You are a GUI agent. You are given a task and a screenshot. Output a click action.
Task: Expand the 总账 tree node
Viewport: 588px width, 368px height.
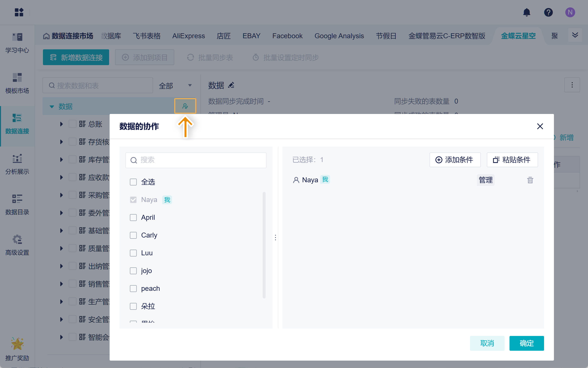pyautogui.click(x=61, y=124)
